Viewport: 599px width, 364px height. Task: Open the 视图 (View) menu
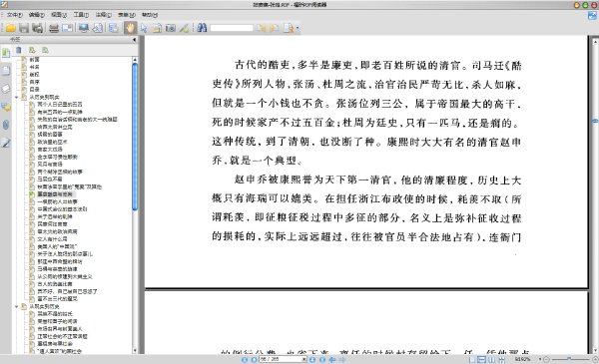(59, 15)
